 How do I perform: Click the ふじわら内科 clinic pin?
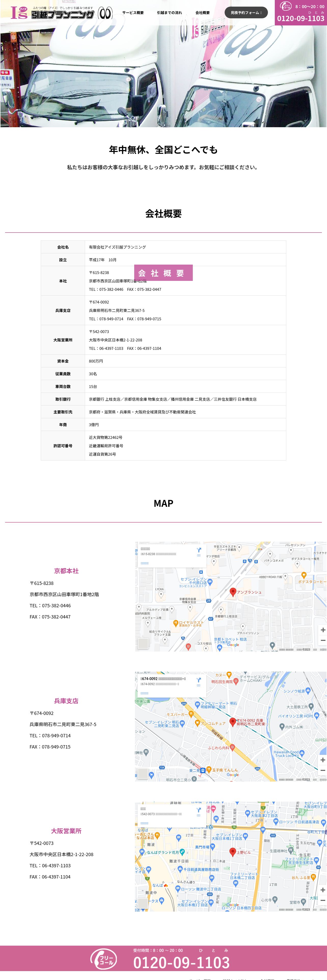pyautogui.click(x=232, y=747)
